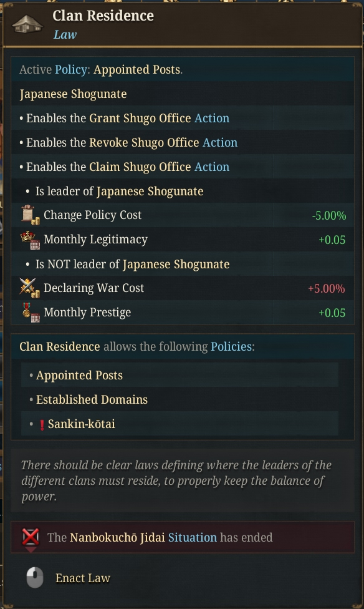Screen dimensions: 364x609
Task: Click the Japanese Shogunate heading
Action: 73,94
